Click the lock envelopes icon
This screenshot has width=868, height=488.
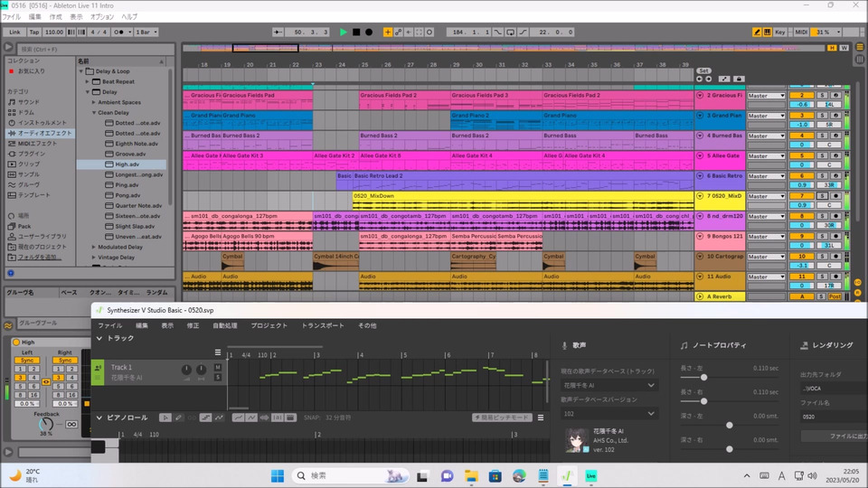(739, 79)
